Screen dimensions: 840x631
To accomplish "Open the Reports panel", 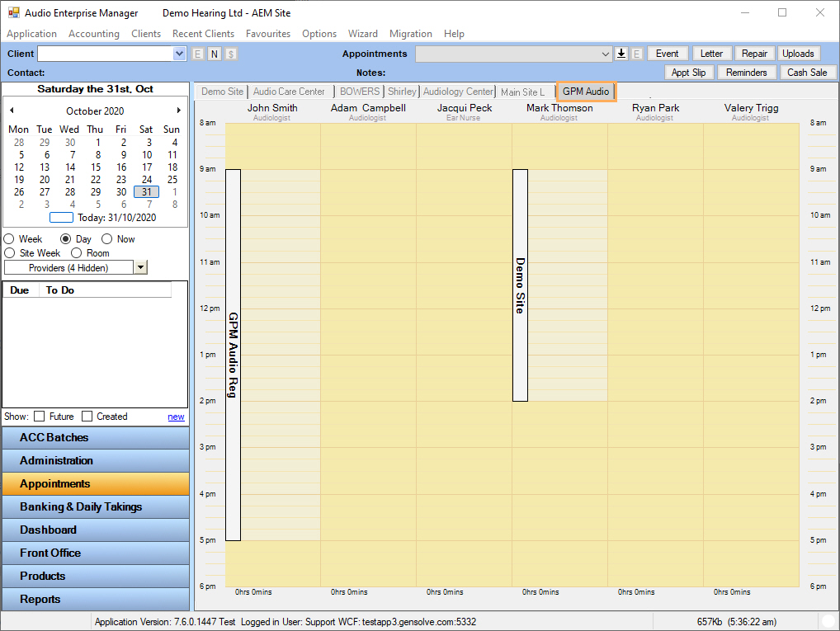I will pyautogui.click(x=96, y=599).
